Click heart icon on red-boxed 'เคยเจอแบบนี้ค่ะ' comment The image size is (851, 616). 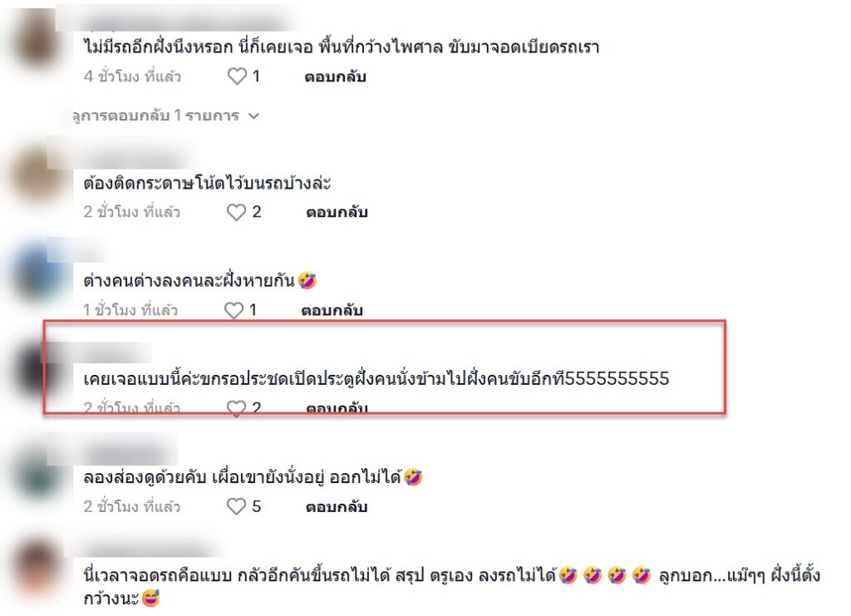236,407
